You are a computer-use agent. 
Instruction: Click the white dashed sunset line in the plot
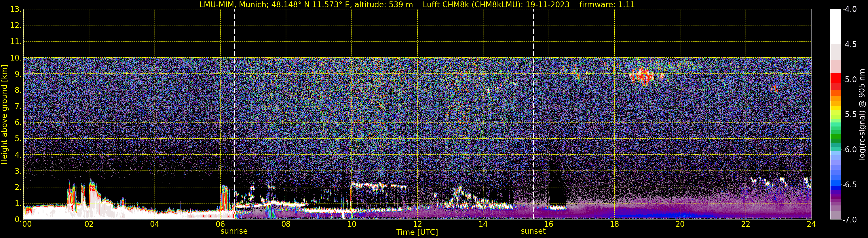534,114
